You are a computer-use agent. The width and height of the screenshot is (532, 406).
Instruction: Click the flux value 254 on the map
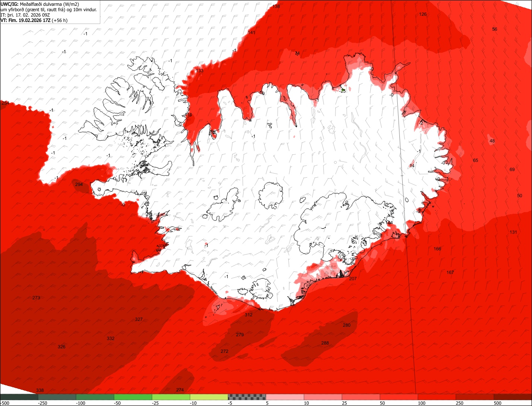5,103
